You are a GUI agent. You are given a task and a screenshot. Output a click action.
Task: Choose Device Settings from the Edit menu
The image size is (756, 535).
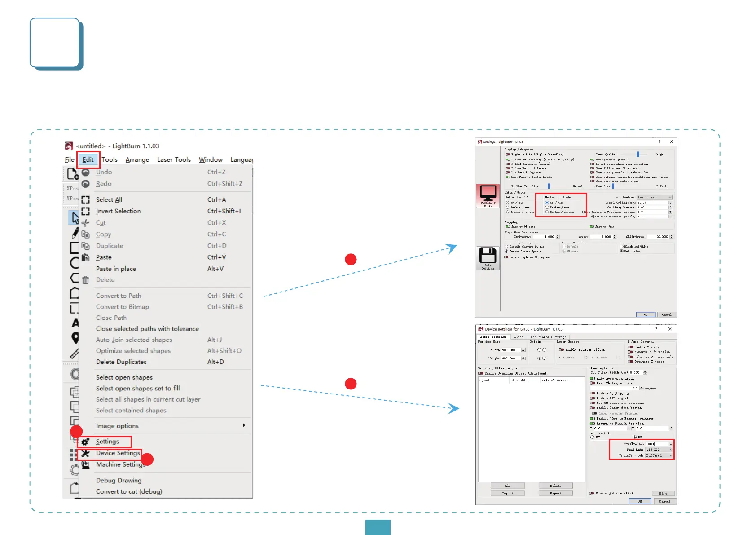point(118,453)
